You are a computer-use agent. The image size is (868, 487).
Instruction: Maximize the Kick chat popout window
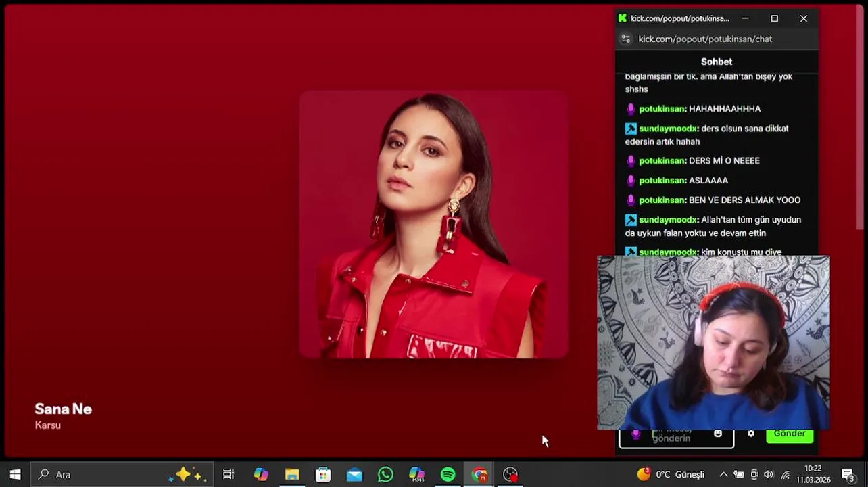pyautogui.click(x=775, y=18)
